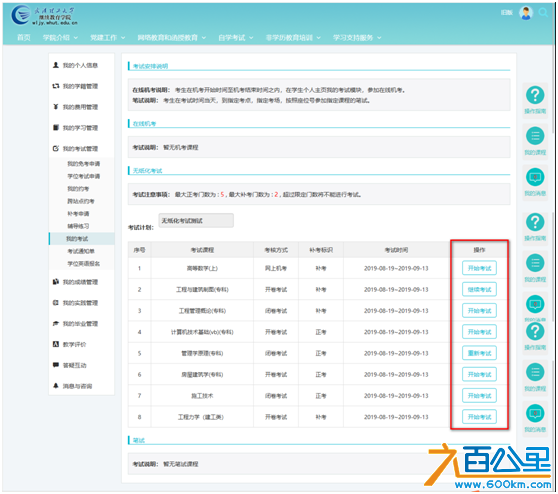Open the 考试计划 无纸化考试测试 dropdown

coord(196,221)
